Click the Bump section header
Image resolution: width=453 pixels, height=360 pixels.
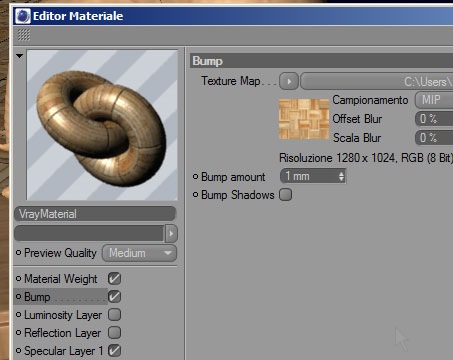click(x=321, y=61)
